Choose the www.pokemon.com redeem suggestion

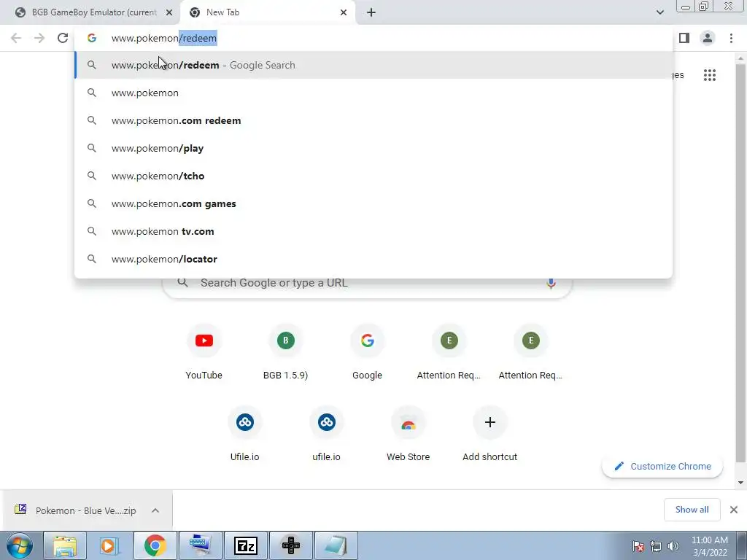373,120
